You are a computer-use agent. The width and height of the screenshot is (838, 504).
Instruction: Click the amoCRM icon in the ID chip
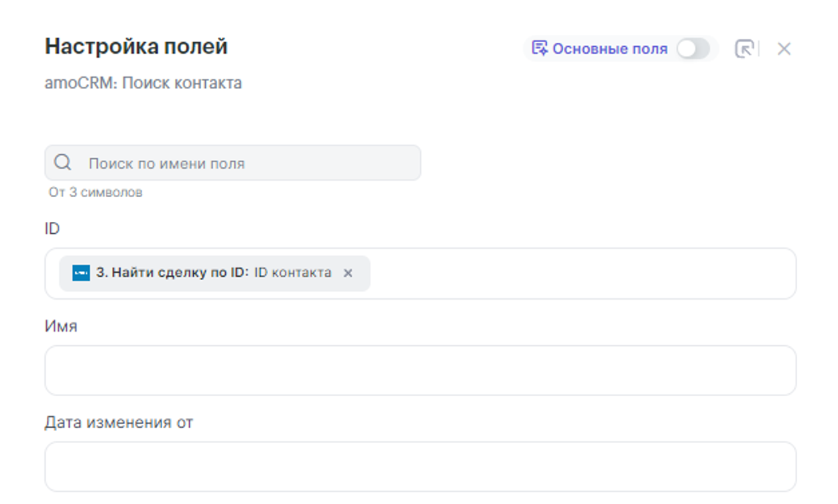pyautogui.click(x=81, y=273)
